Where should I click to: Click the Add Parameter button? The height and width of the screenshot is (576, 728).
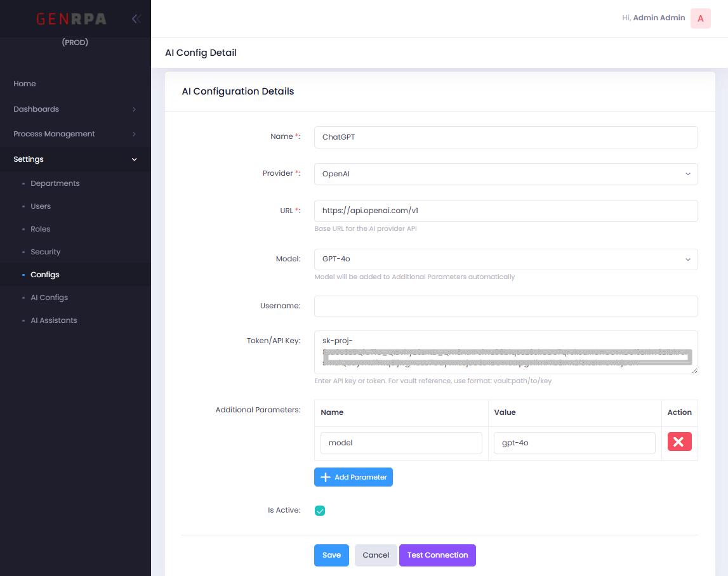354,477
